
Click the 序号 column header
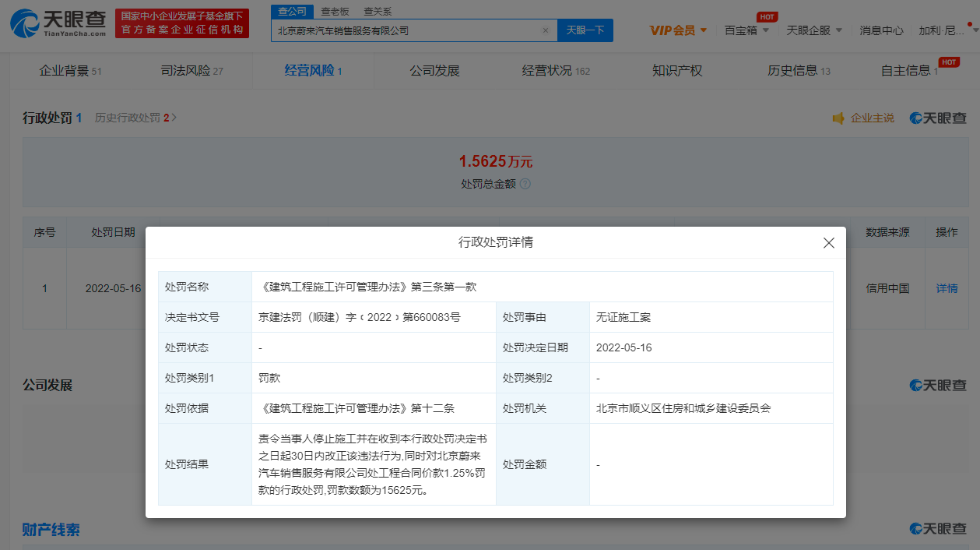pos(44,232)
